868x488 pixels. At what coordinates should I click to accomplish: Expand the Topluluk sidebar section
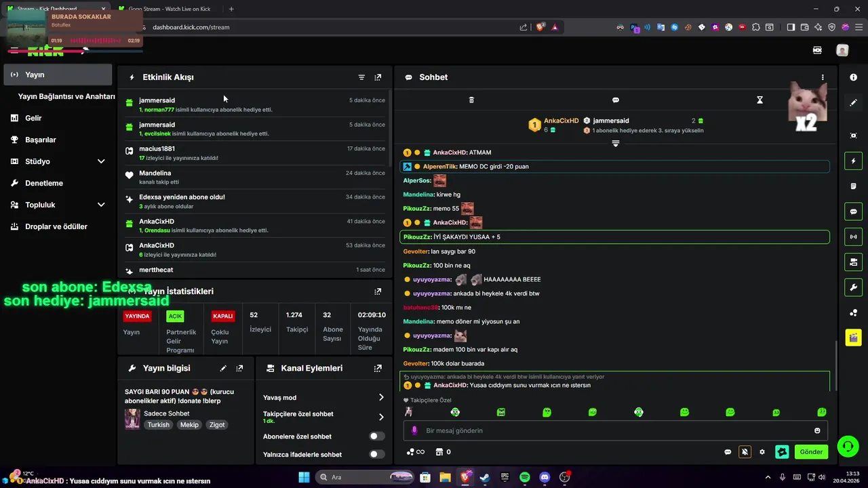click(x=101, y=205)
